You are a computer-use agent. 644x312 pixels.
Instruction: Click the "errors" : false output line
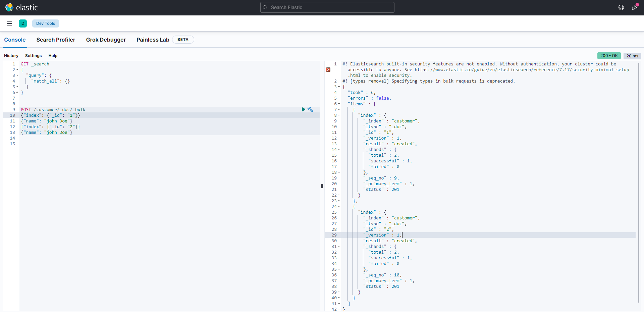click(x=370, y=98)
